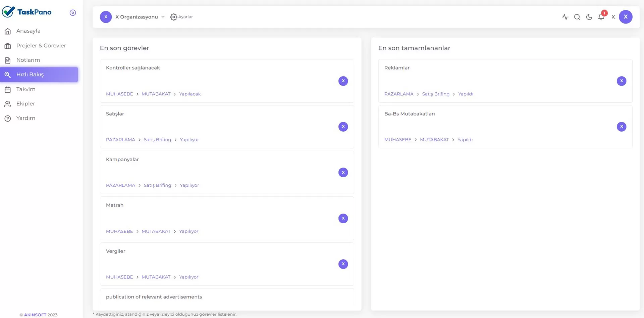Image resolution: width=644 pixels, height=318 pixels.
Task: Open the user profile avatar at top right
Action: (x=626, y=17)
